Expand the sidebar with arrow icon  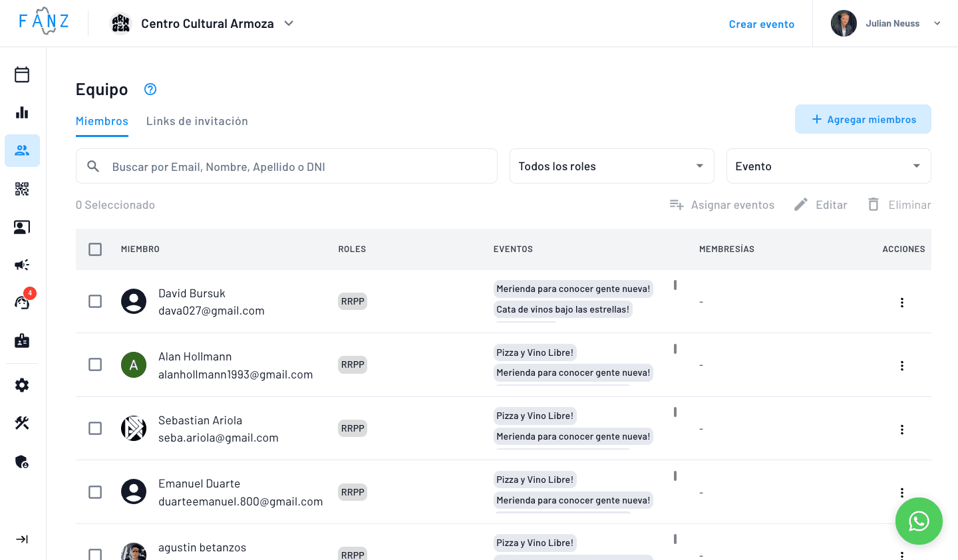click(x=22, y=539)
